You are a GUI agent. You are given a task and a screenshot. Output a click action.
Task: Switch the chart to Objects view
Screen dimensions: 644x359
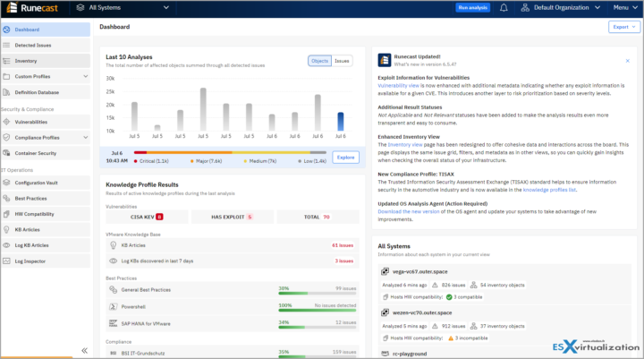(x=319, y=61)
